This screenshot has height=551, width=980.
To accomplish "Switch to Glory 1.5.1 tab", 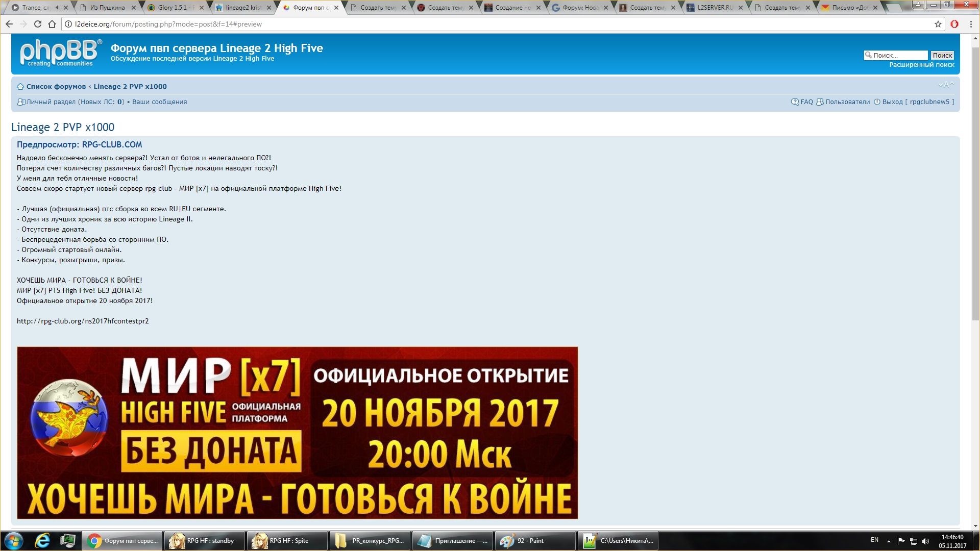I will click(174, 8).
